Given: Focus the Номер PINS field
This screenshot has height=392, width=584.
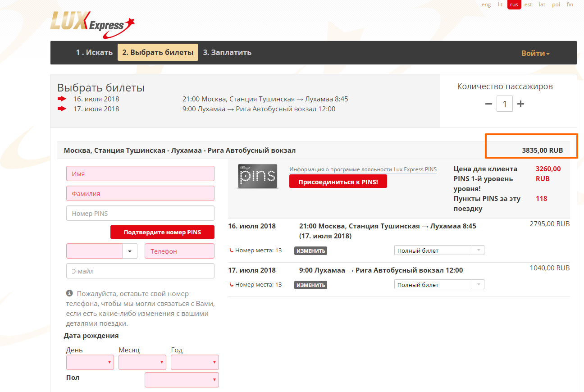Looking at the screenshot, I should click(140, 213).
